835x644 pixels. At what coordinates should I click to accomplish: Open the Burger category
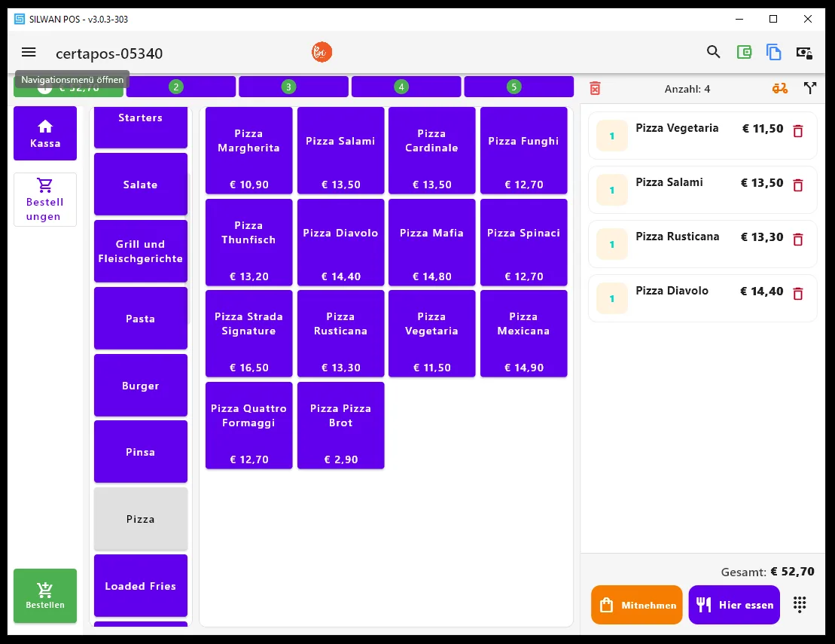(x=141, y=386)
